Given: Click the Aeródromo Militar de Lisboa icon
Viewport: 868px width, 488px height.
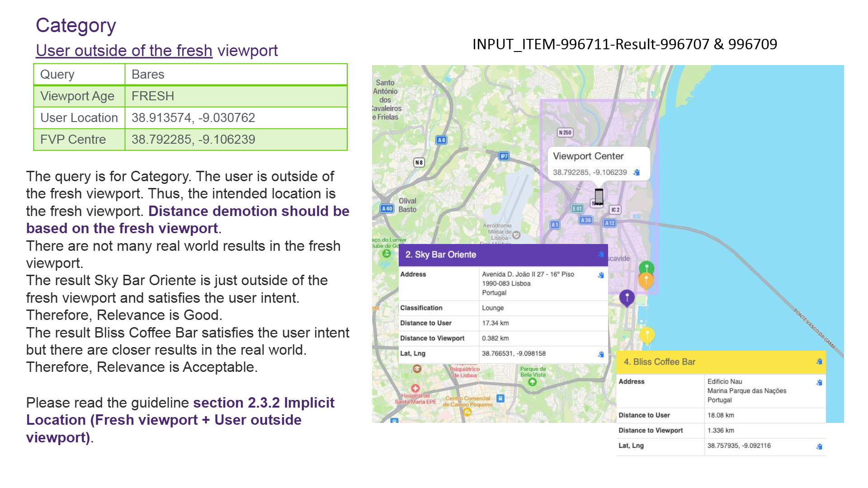Looking at the screenshot, I should (x=516, y=235).
